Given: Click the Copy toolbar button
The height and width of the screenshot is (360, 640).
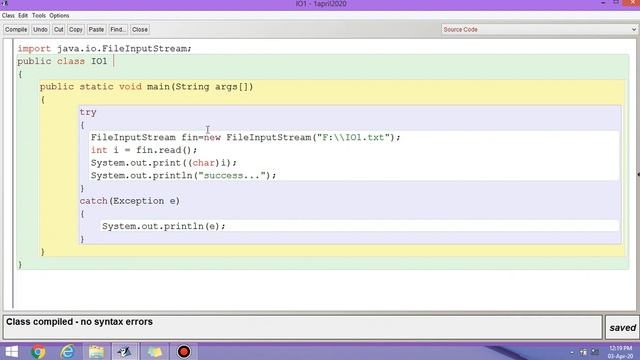Looking at the screenshot, I should point(76,29).
